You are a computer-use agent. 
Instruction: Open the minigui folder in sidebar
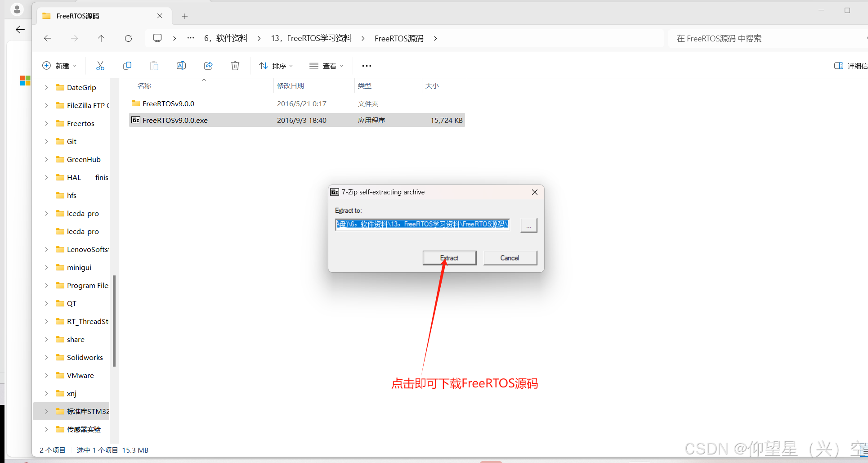tap(79, 267)
